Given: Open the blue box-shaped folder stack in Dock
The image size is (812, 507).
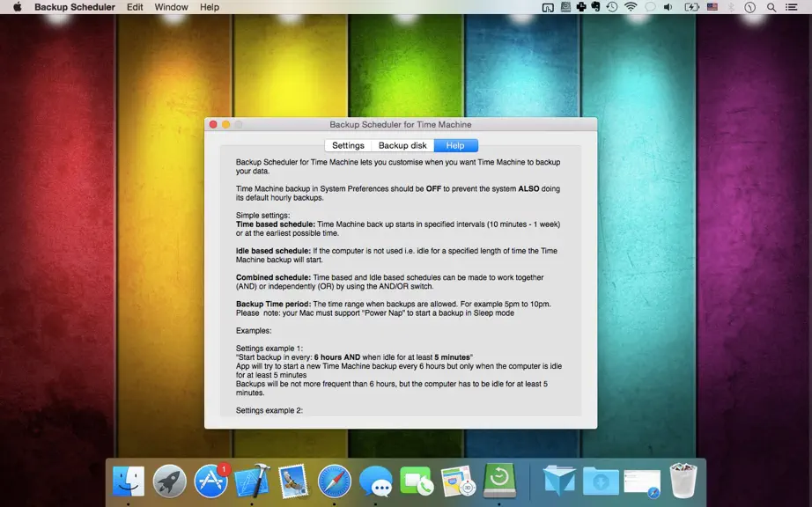Looking at the screenshot, I should (559, 481).
